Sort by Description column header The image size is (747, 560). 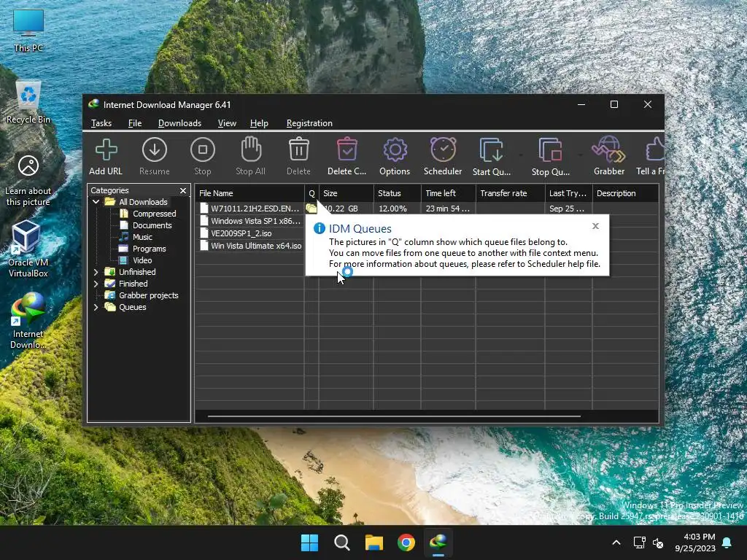click(625, 193)
